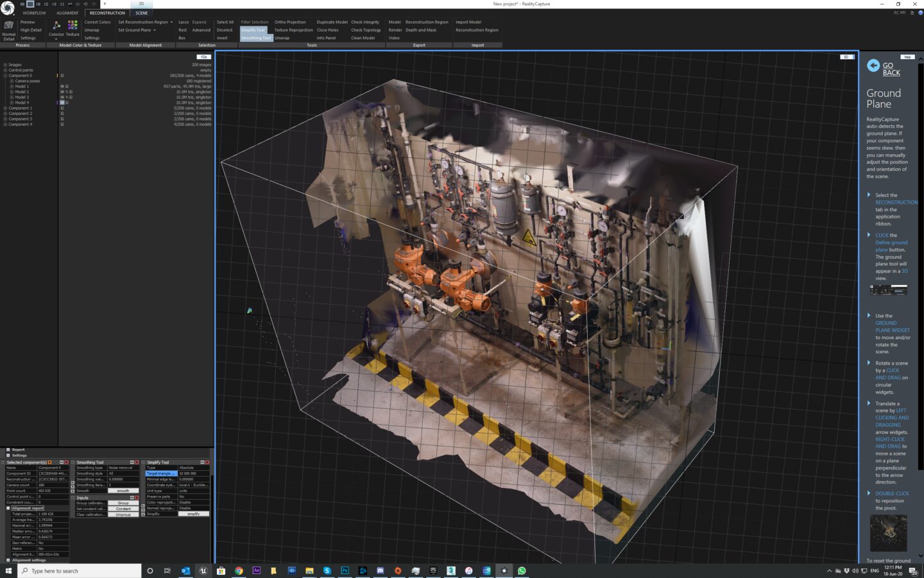Click the Smoothing weight value field
Image resolution: width=924 pixels, height=578 pixels.
pyautogui.click(x=123, y=479)
